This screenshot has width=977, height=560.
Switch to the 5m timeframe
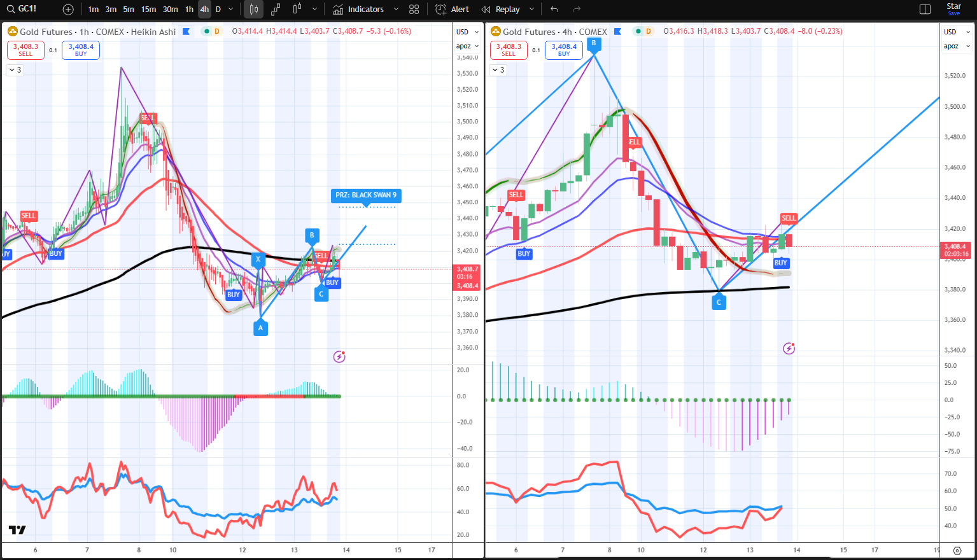(x=129, y=10)
